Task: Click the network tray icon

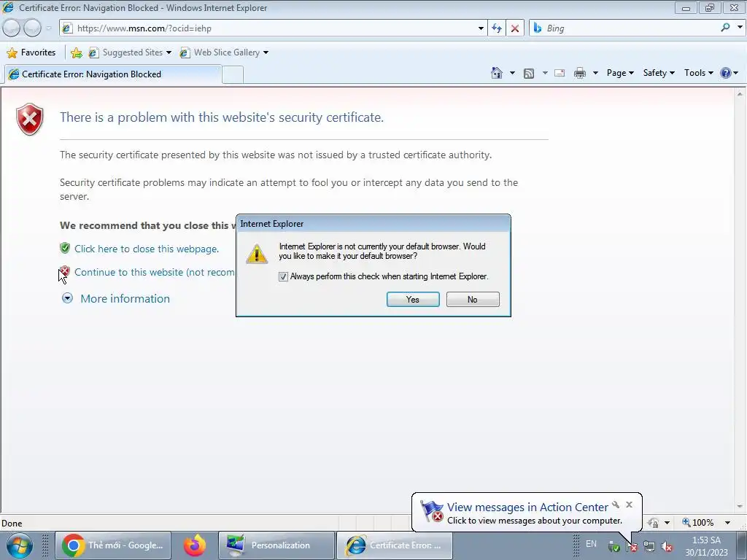Action: [649, 546]
